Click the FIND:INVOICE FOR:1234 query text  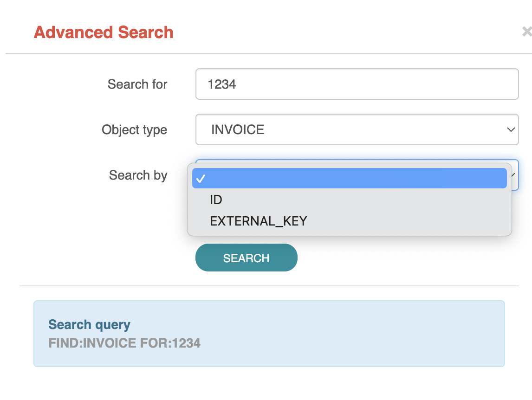coord(125,343)
